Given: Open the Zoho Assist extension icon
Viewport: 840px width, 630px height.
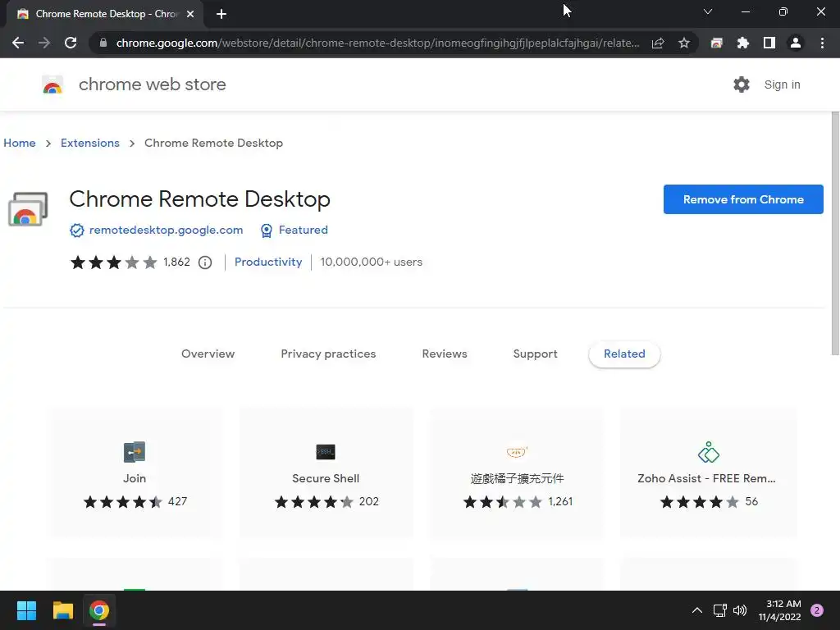Looking at the screenshot, I should 708,452.
